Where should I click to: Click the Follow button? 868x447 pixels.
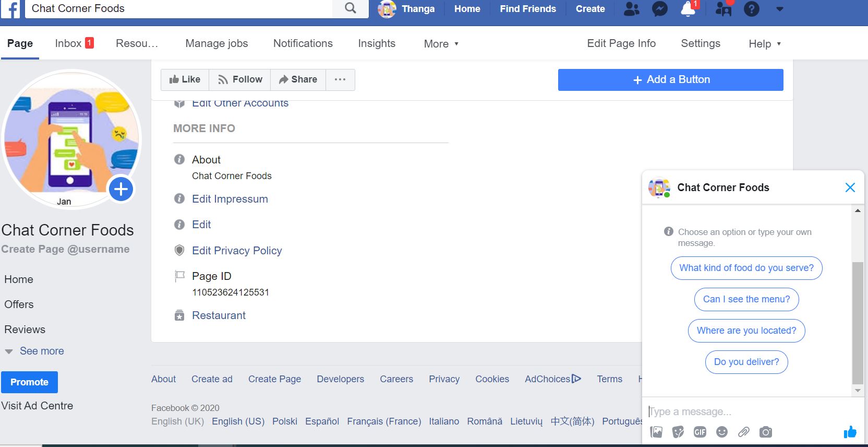pyautogui.click(x=240, y=79)
